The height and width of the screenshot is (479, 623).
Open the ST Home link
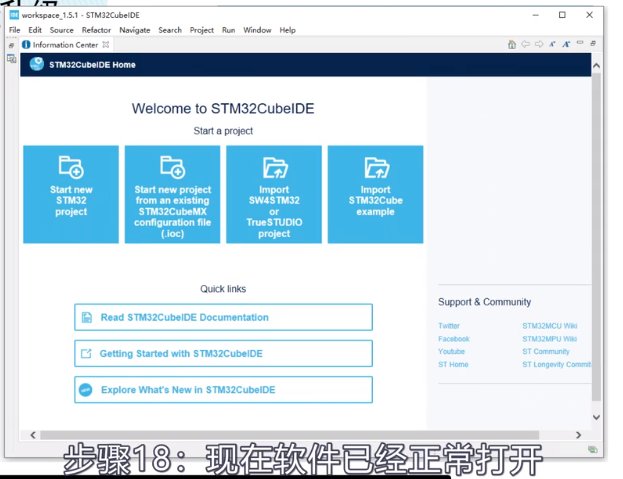pyautogui.click(x=453, y=364)
